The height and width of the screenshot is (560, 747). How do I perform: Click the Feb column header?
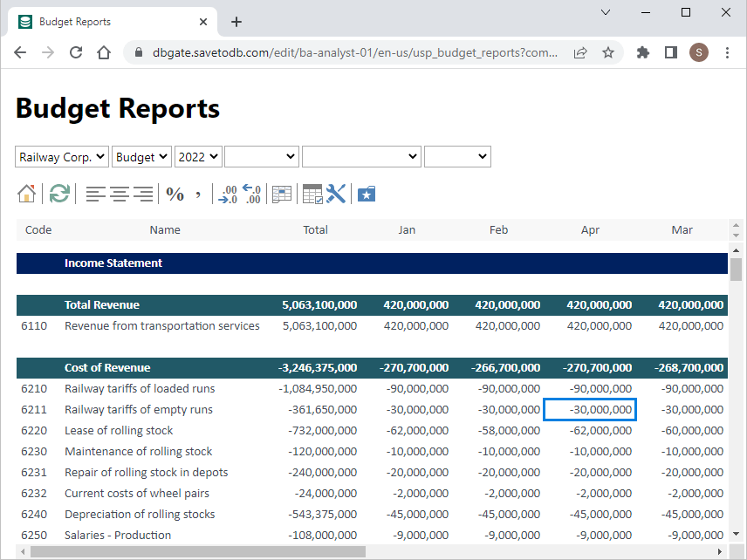pos(499,230)
